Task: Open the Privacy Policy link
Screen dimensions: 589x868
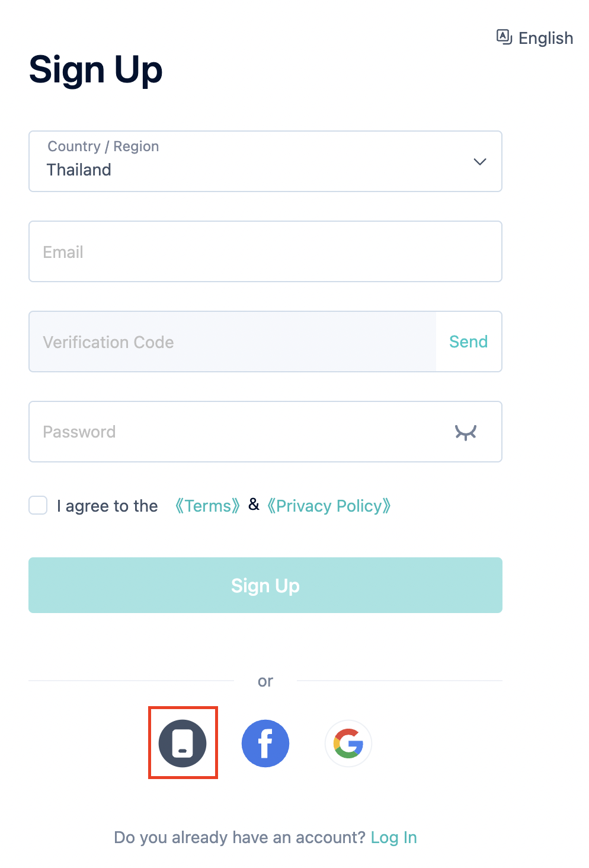Action: coord(329,506)
